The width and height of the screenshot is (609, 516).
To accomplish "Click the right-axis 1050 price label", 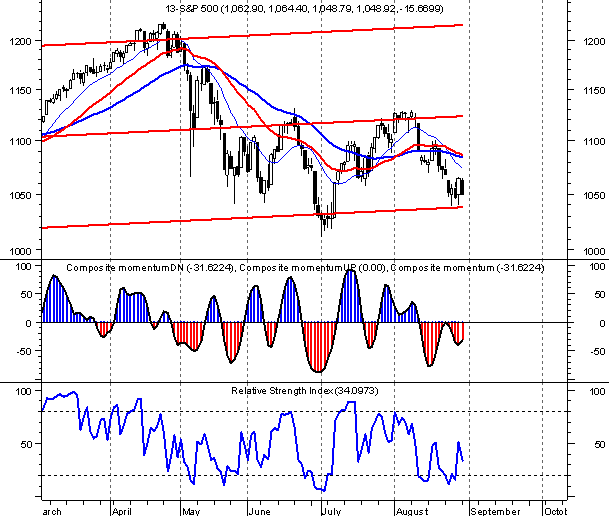I will point(594,195).
